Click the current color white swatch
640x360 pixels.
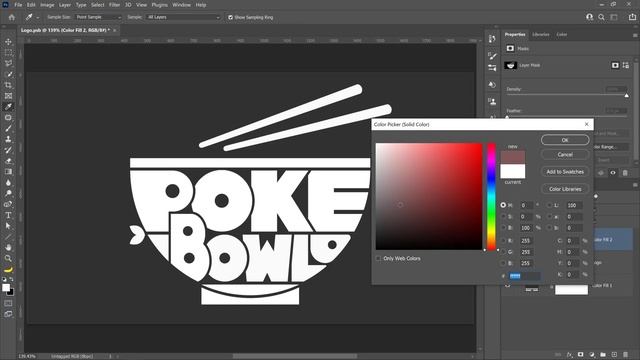click(513, 171)
